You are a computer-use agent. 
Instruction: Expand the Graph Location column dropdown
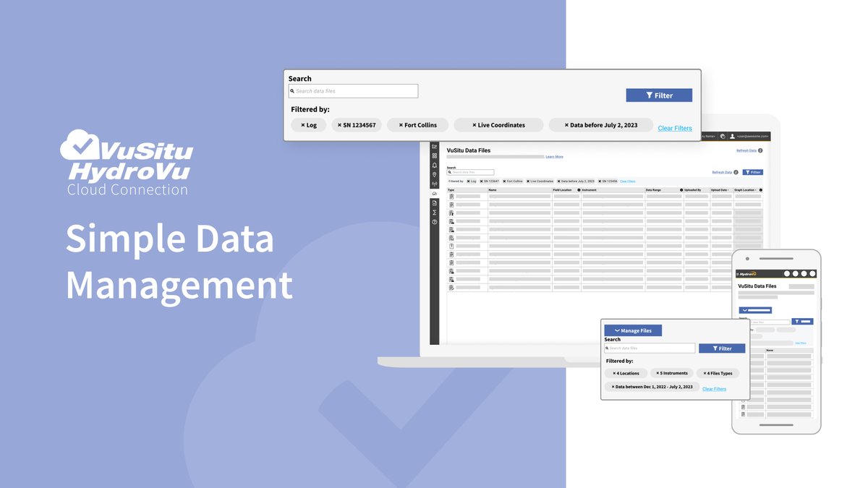751,189
